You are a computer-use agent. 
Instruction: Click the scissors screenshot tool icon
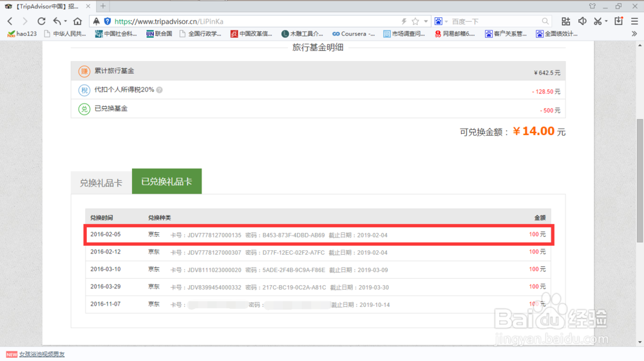coord(598,21)
